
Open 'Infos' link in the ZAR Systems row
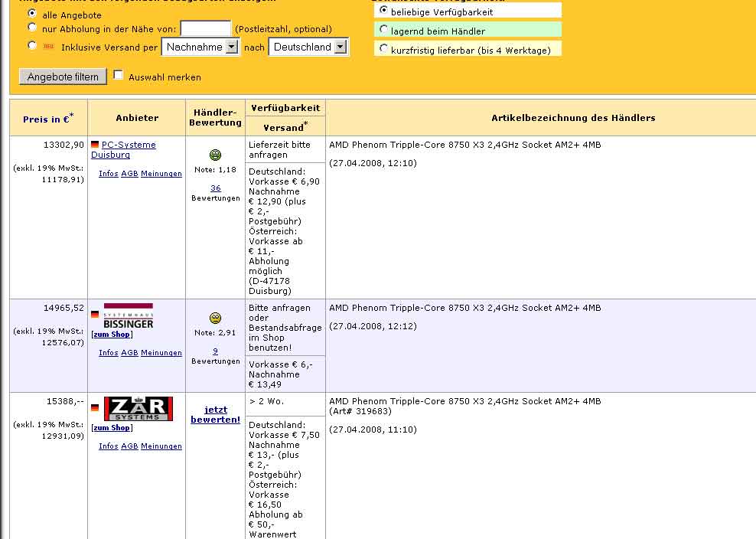[x=109, y=446]
